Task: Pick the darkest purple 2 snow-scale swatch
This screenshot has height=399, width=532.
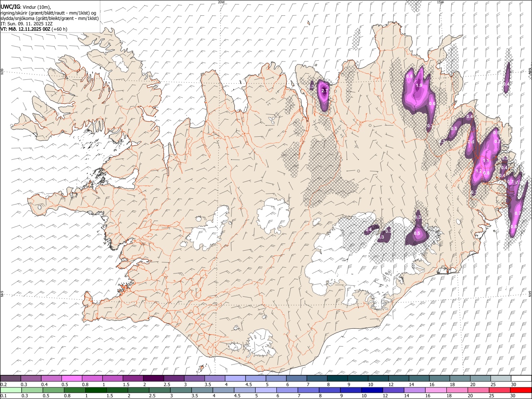Action: 153,378
